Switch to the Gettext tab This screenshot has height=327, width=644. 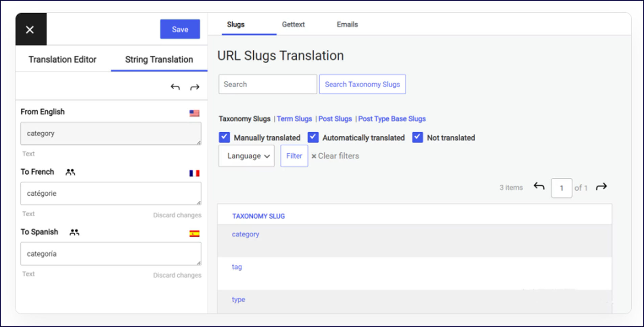(x=293, y=24)
